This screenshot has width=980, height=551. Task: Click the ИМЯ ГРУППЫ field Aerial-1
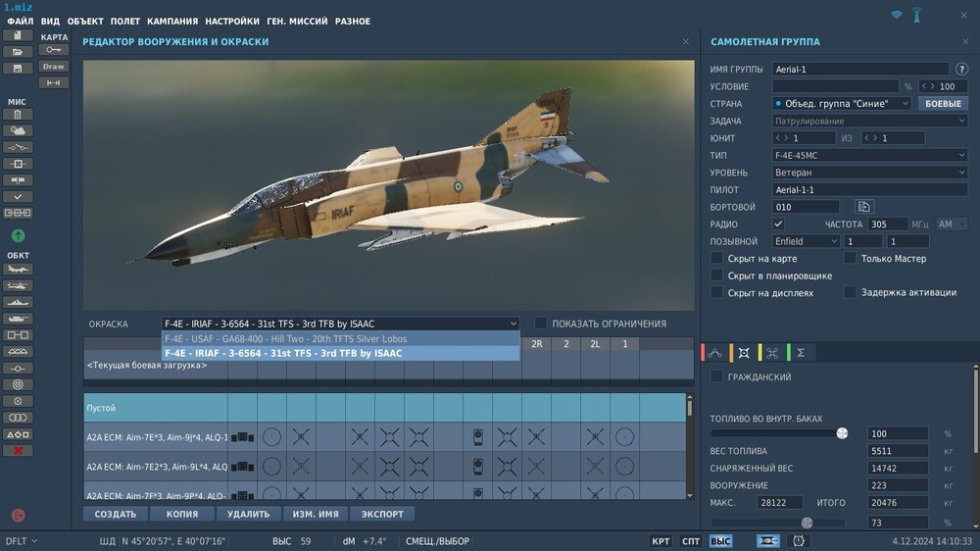(x=860, y=69)
